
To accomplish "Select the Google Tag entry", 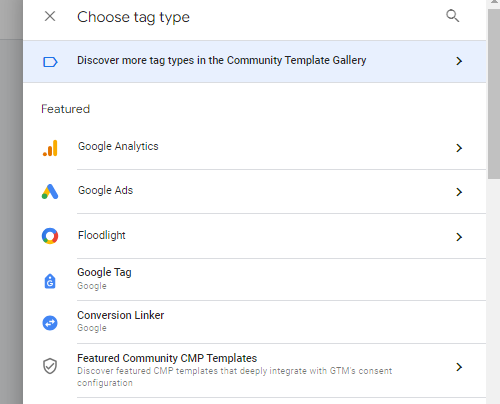I will 254,279.
